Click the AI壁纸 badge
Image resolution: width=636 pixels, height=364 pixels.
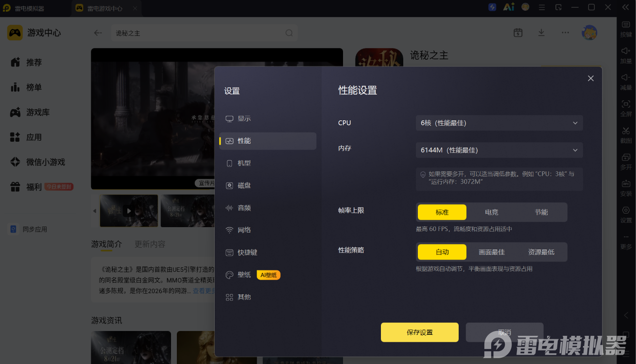tap(269, 275)
